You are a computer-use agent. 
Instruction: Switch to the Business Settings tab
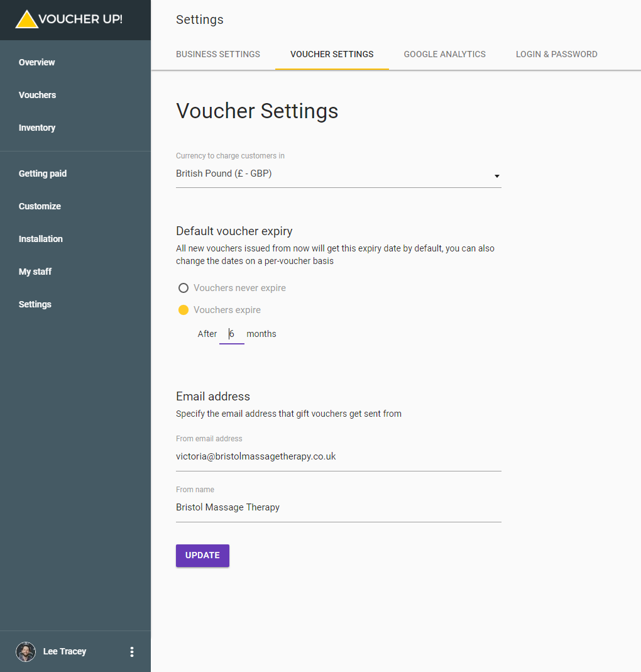[x=218, y=54]
